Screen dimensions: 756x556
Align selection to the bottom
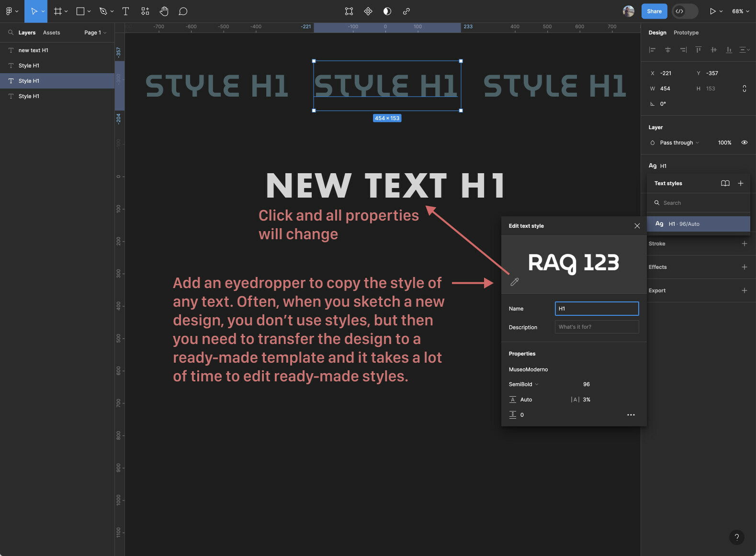tap(729, 49)
